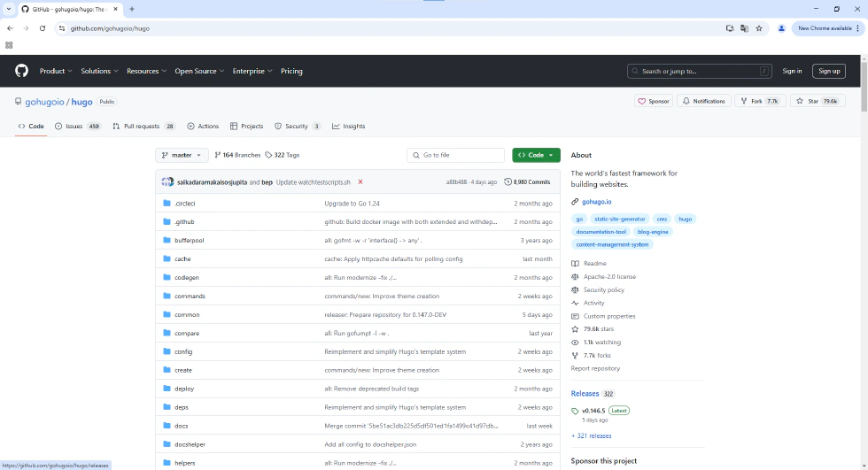Click the Sign up button
Image resolution: width=868 pixels, height=470 pixels.
click(828, 71)
